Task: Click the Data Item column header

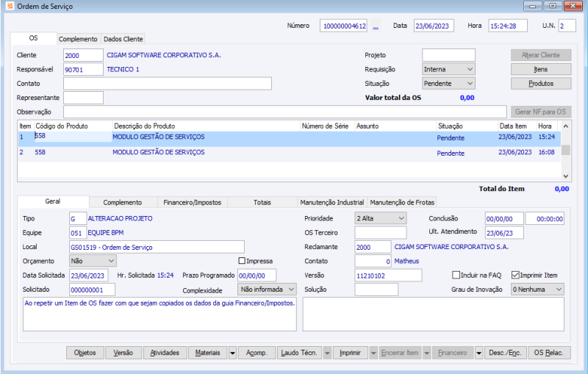Action: click(517, 126)
